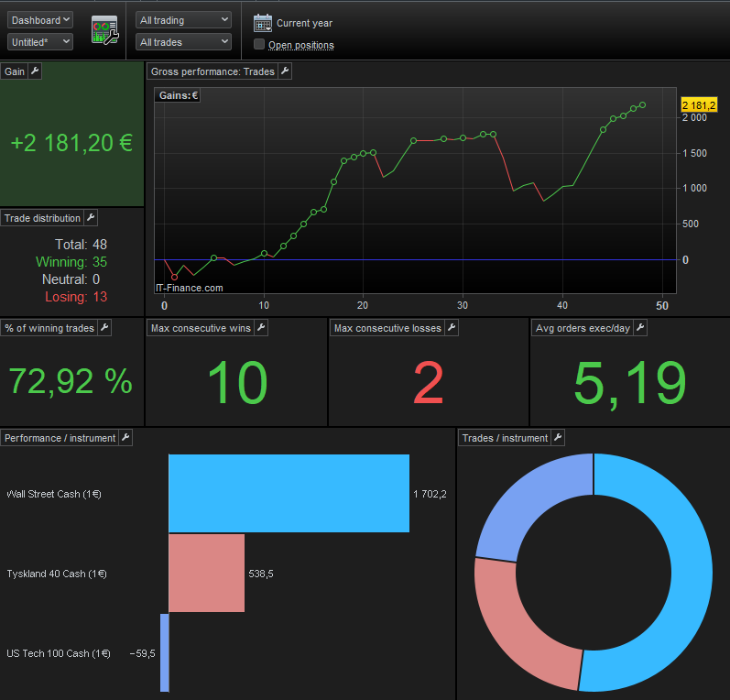The image size is (730, 700).
Task: Expand the Untitled* layout dropdown
Action: [40, 42]
